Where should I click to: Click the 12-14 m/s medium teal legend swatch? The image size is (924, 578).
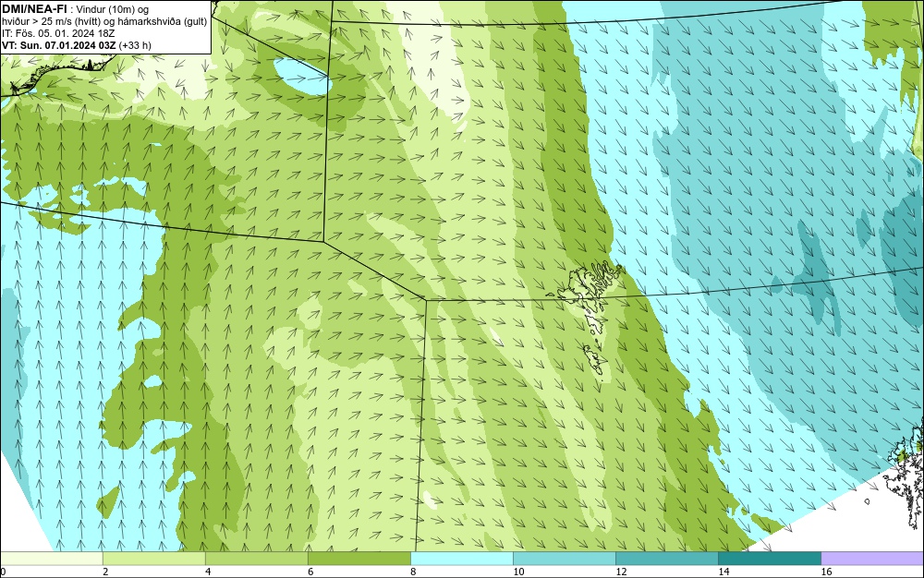pos(667,558)
